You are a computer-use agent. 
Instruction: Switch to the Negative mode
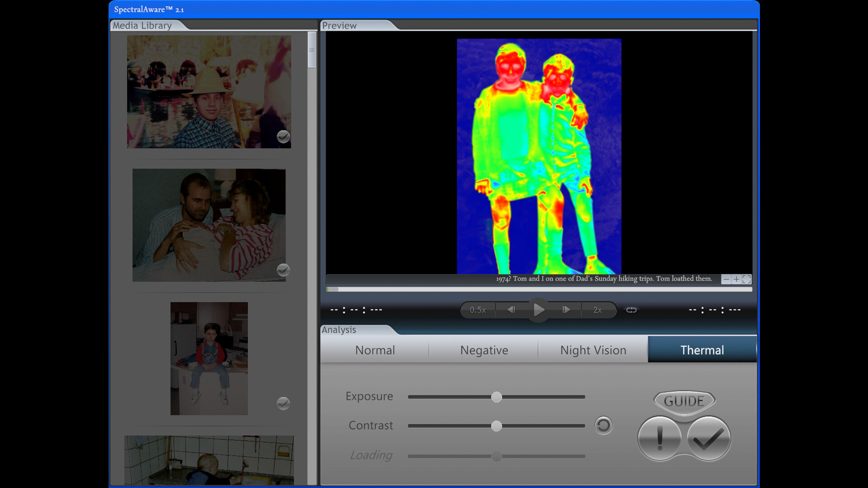pos(483,350)
